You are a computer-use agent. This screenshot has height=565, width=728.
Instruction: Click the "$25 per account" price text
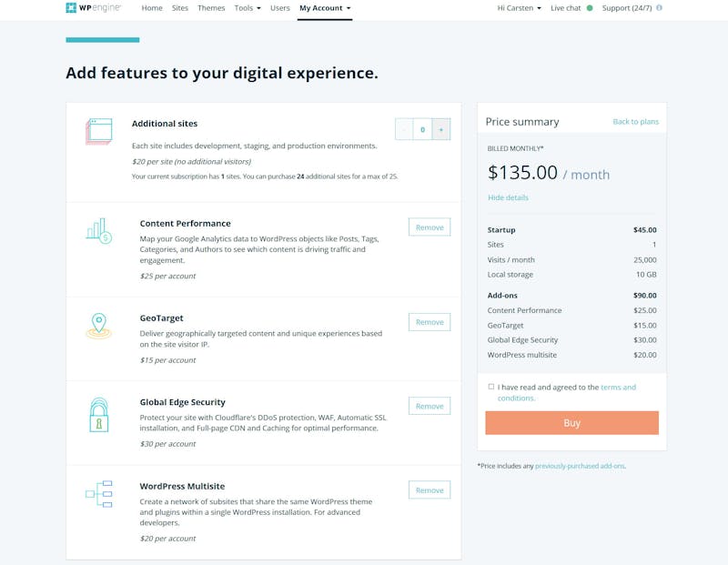(x=167, y=276)
